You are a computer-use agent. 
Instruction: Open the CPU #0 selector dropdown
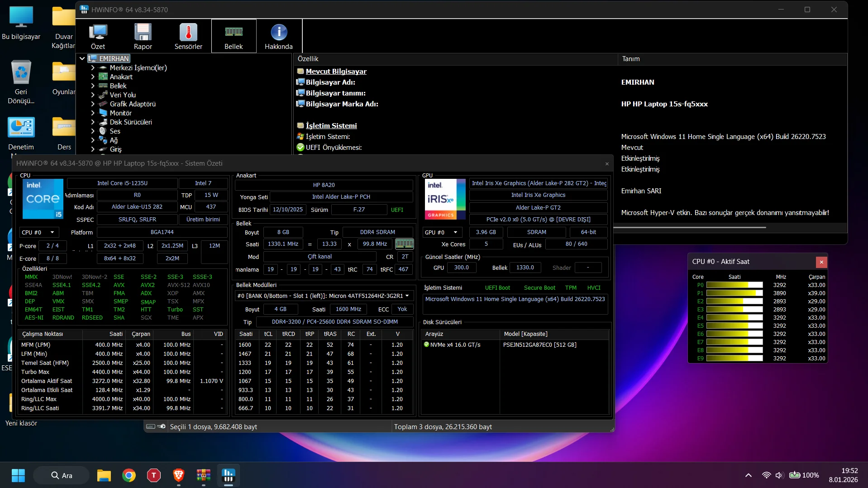coord(38,232)
